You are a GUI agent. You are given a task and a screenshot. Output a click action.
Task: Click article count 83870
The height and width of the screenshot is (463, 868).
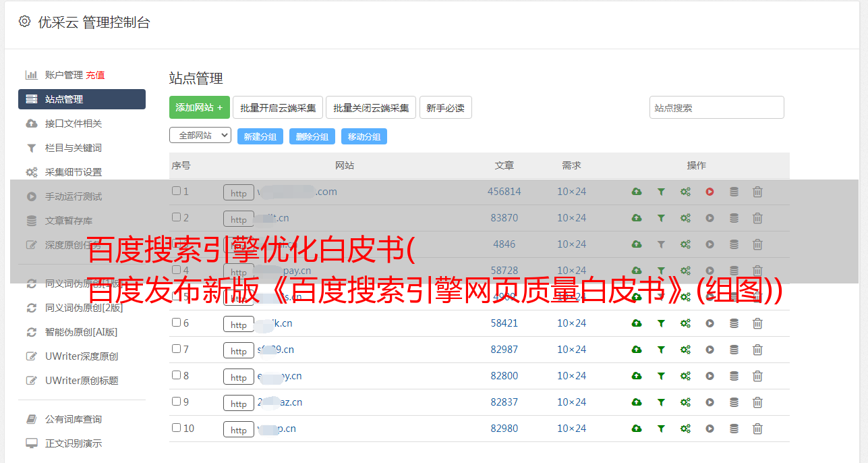click(x=504, y=218)
